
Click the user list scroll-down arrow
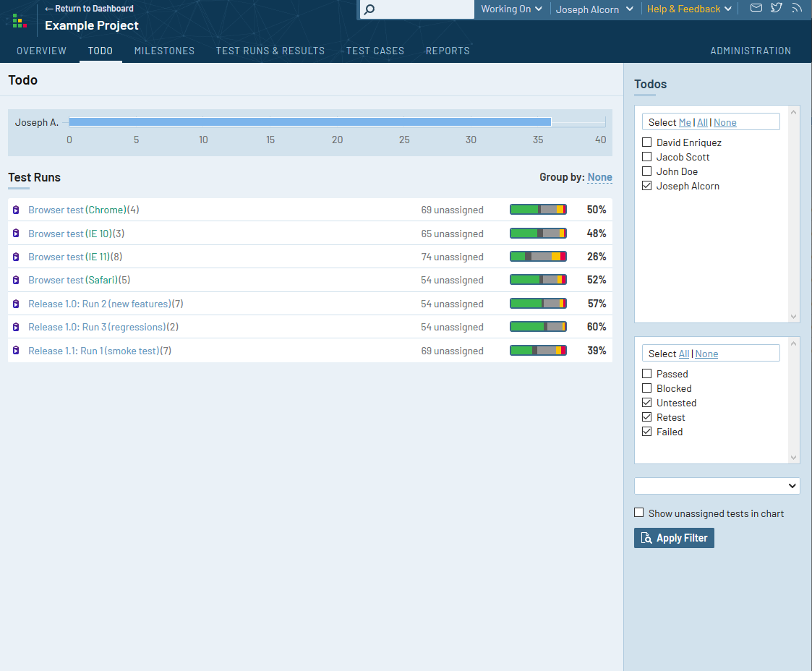[793, 317]
